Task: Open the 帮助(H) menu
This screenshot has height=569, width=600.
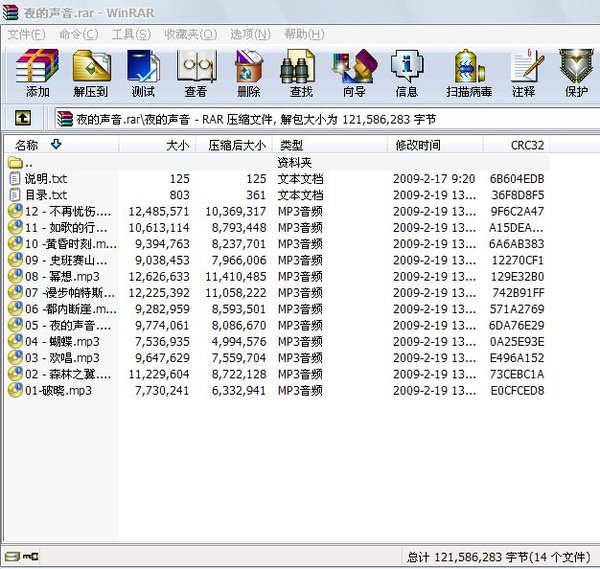Action: pyautogui.click(x=304, y=34)
